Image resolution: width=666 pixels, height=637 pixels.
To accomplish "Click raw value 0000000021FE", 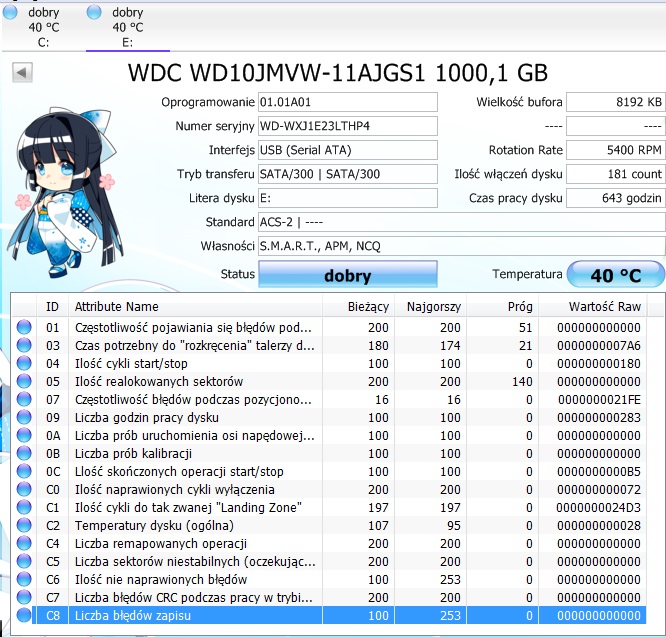I will [599, 400].
